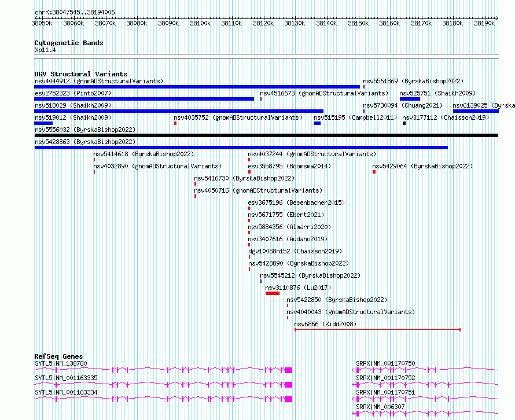The height and width of the screenshot is (420, 515).
Task: Click the 38150k ruler tick label
Action: point(358,24)
